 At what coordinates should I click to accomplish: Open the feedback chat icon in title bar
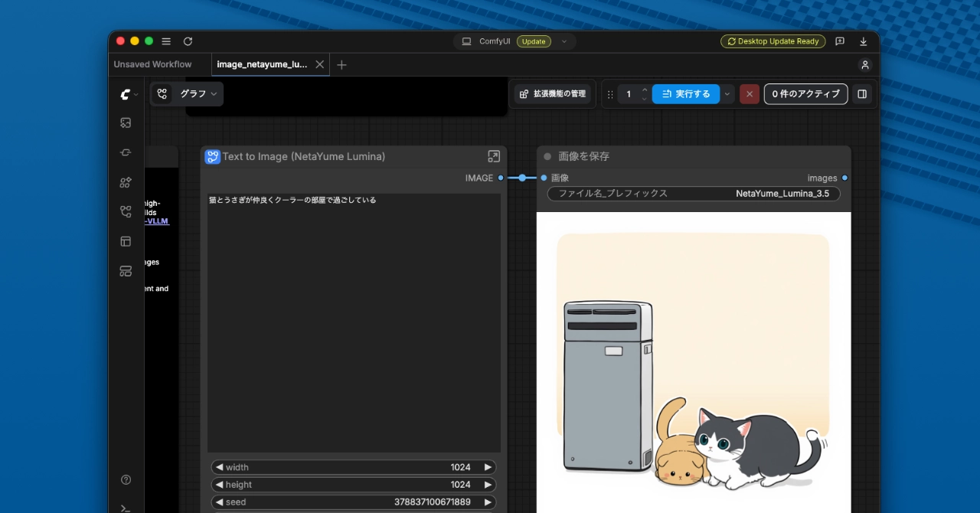click(840, 41)
